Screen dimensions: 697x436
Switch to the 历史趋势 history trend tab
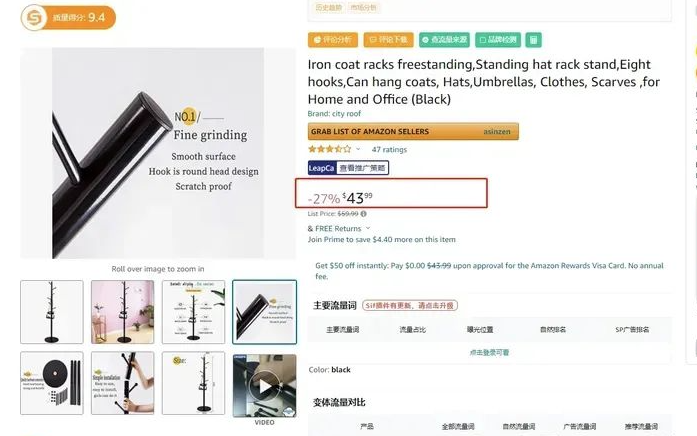[x=329, y=8]
